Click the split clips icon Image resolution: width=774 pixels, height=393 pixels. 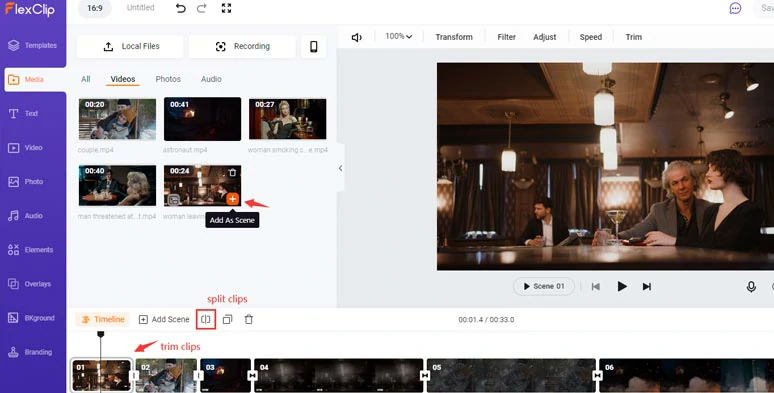point(206,319)
